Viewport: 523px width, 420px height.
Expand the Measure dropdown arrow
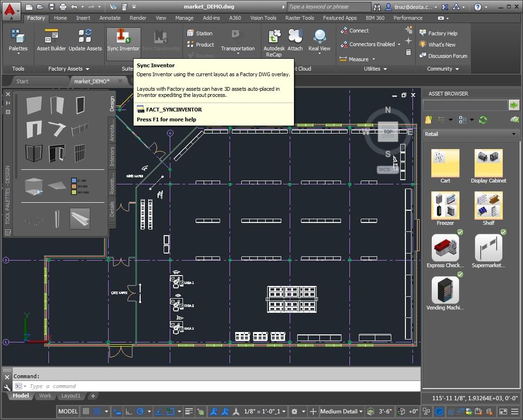coord(373,59)
